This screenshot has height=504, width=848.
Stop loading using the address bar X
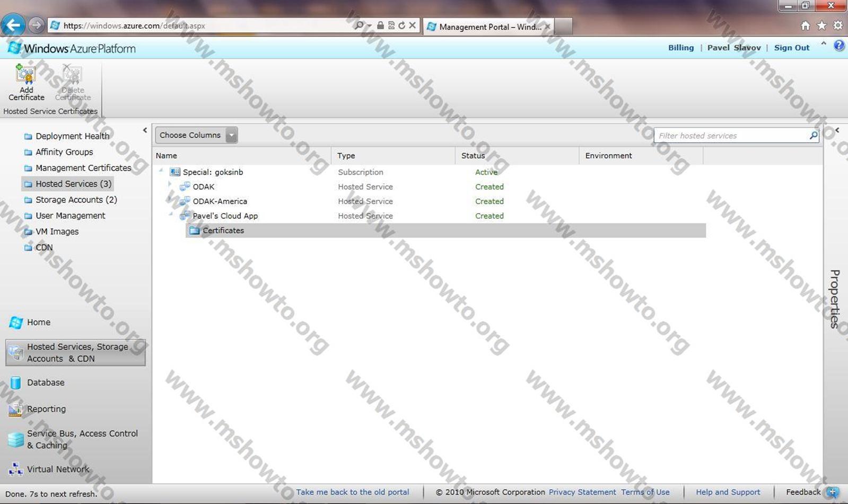(412, 25)
